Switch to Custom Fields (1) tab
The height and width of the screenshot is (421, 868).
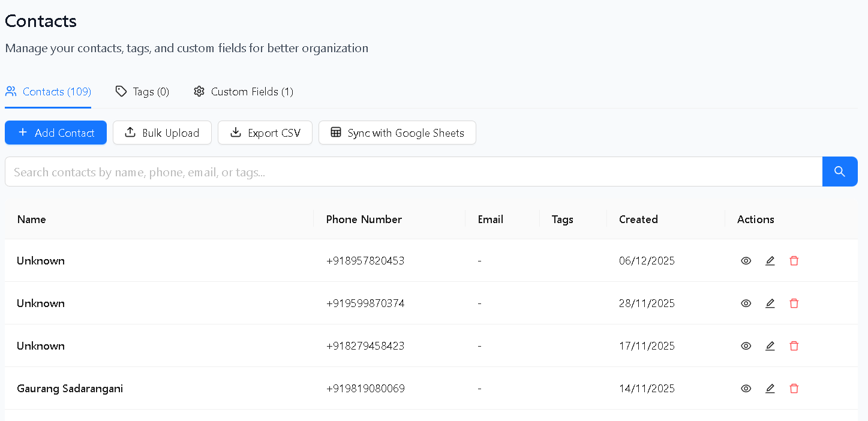243,92
